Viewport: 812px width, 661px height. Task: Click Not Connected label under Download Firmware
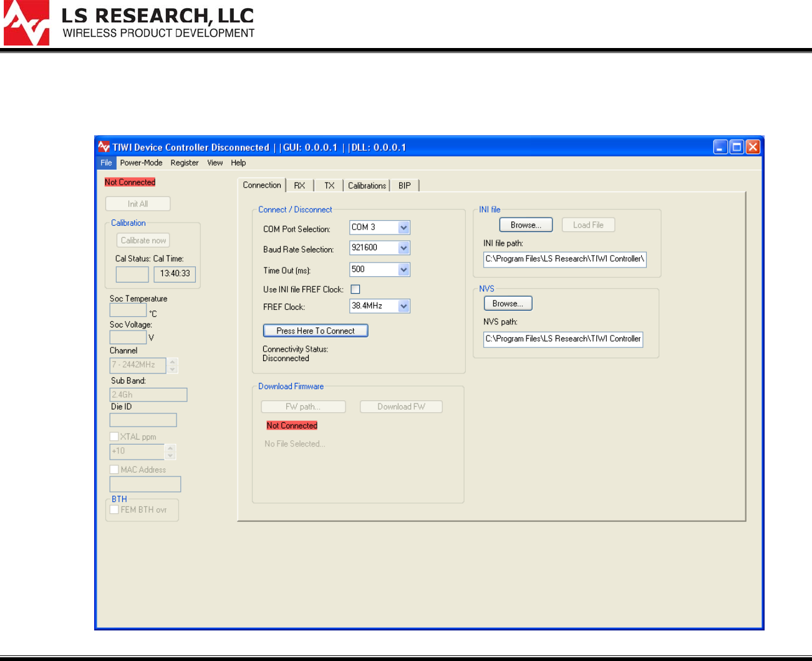click(292, 425)
